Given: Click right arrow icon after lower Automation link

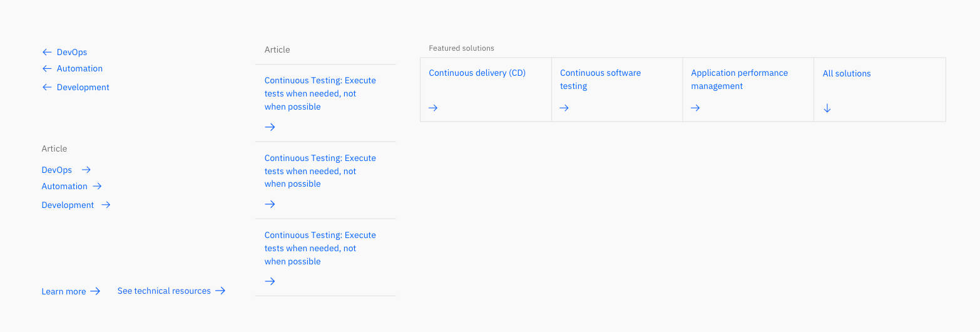Looking at the screenshot, I should click(97, 186).
